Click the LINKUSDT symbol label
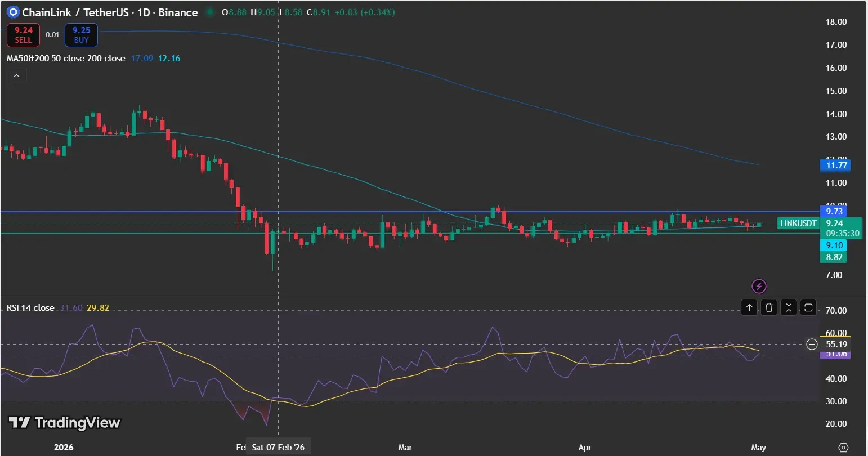This screenshot has height=456, width=868. [798, 223]
